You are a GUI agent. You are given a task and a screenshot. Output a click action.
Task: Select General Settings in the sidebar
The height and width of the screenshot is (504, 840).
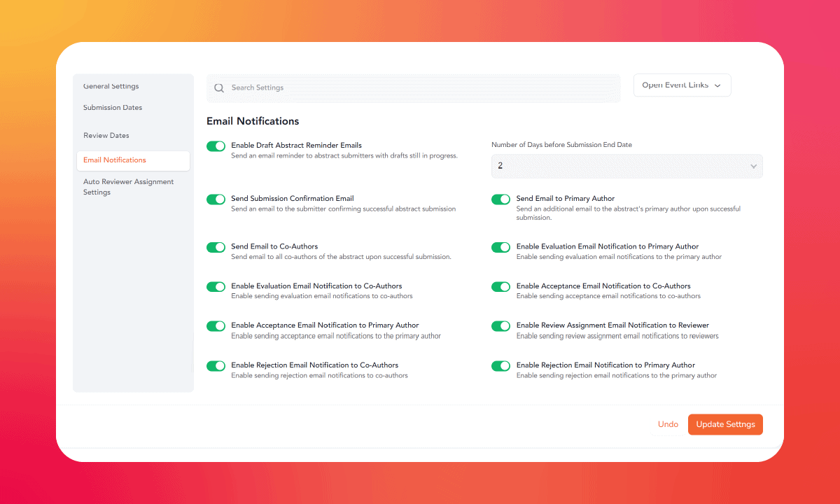110,86
